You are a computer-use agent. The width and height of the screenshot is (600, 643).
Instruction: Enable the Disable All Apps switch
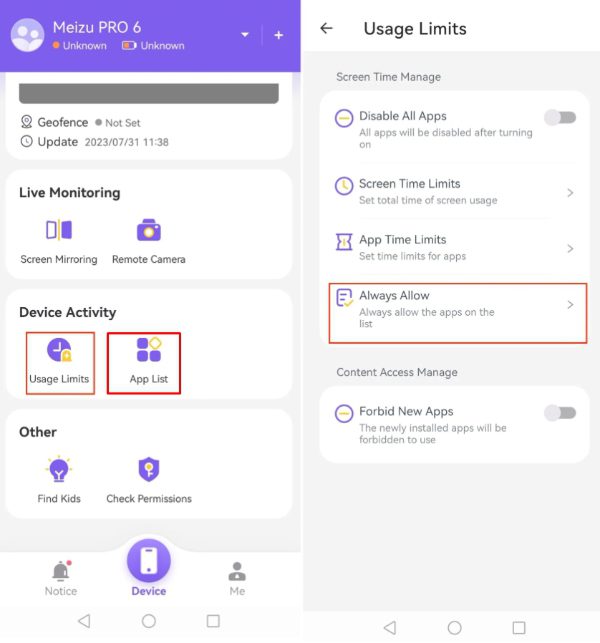click(x=560, y=118)
